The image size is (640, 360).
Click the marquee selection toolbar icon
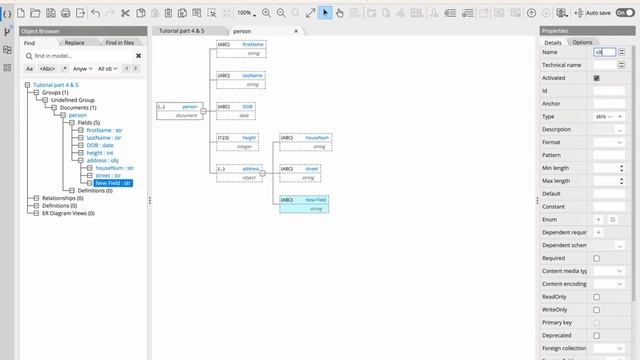[x=212, y=13]
